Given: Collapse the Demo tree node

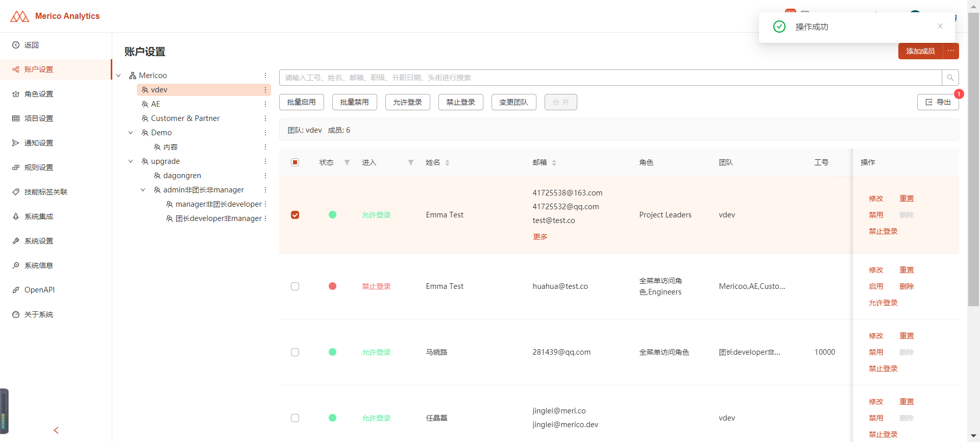Looking at the screenshot, I should click(x=131, y=133).
